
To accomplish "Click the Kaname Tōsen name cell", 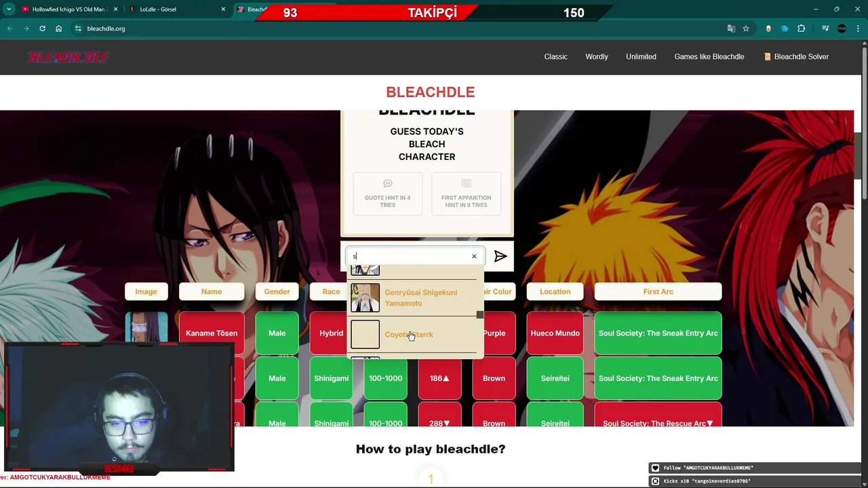I will (x=212, y=333).
